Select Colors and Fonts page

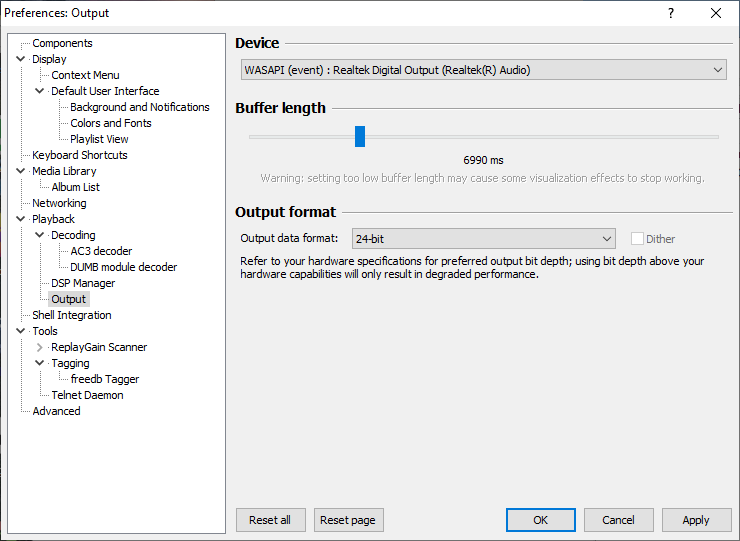pyautogui.click(x=111, y=123)
